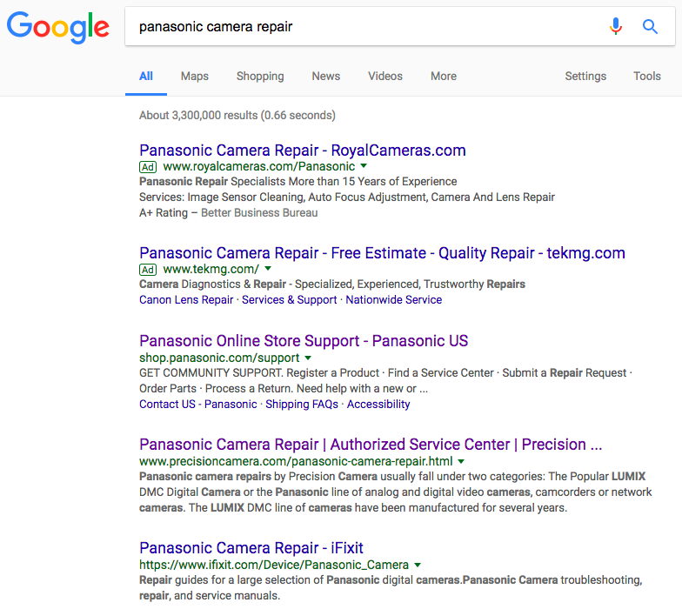682x616 pixels.
Task: Open Panasonic Camera Repair - RoyalCameras.com ad
Action: tap(303, 150)
